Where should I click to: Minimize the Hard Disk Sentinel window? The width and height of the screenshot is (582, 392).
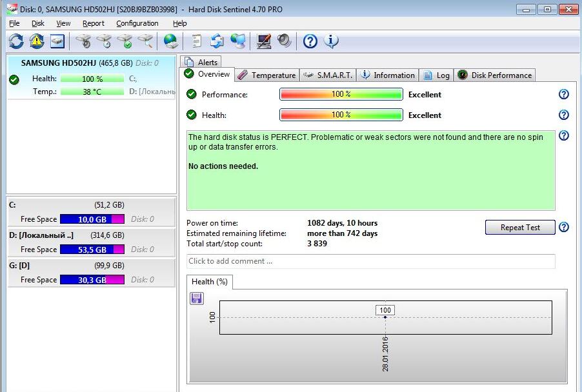pos(526,9)
